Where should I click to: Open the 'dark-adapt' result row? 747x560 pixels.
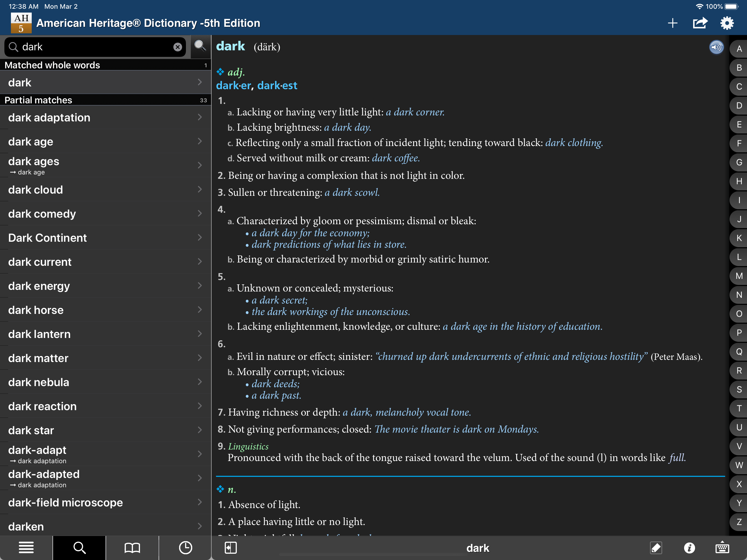click(x=105, y=454)
